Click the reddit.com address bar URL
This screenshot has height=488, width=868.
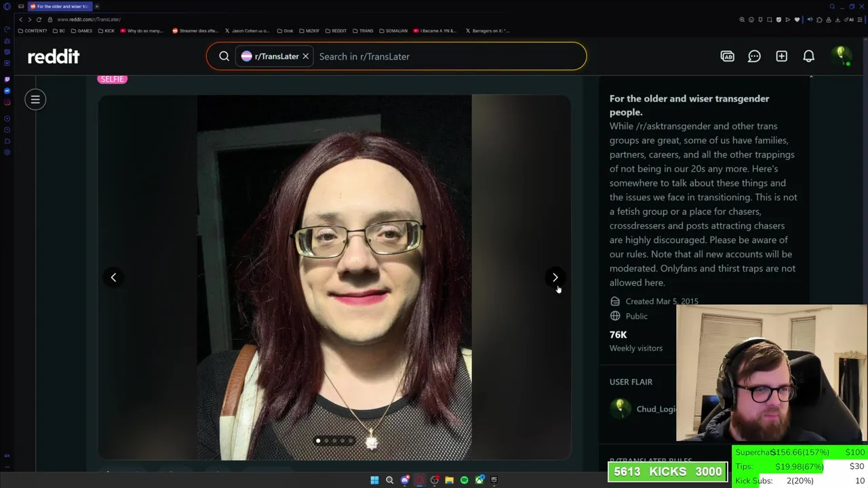(88, 20)
